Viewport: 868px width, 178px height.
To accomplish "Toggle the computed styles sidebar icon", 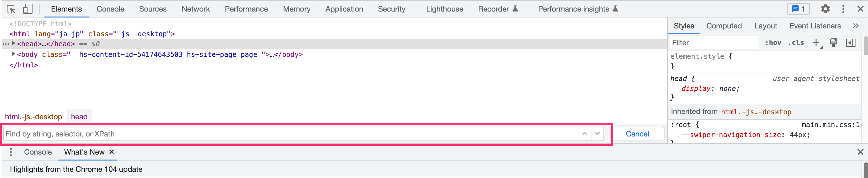I will click(850, 43).
